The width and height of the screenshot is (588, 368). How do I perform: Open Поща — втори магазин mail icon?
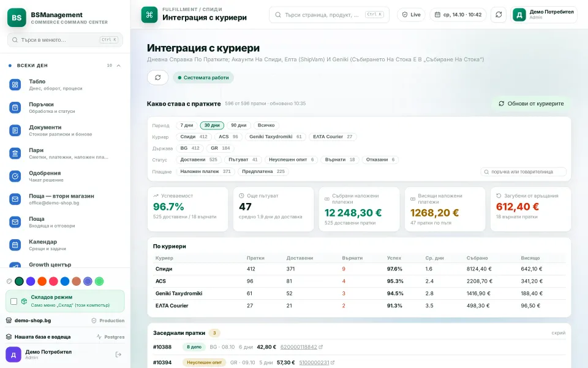point(15,199)
